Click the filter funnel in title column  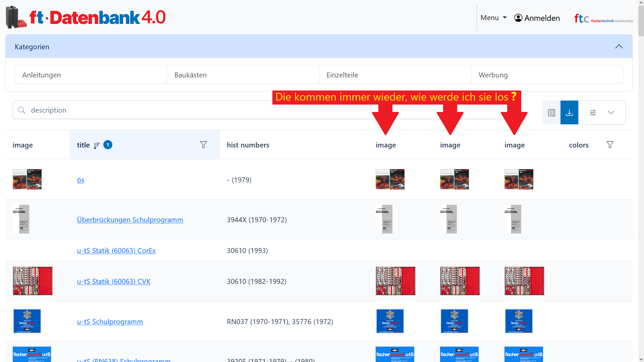point(203,145)
